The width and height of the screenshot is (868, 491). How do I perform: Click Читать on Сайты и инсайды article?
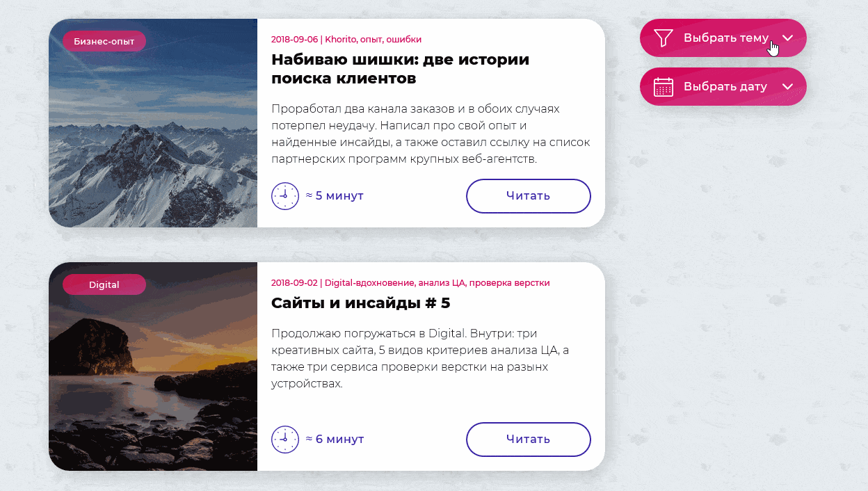529,440
